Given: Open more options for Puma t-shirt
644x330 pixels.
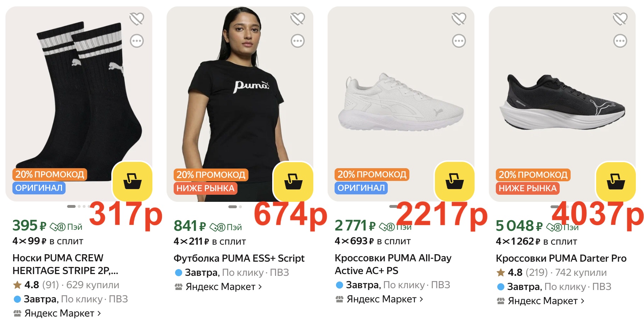Looking at the screenshot, I should (x=298, y=41).
